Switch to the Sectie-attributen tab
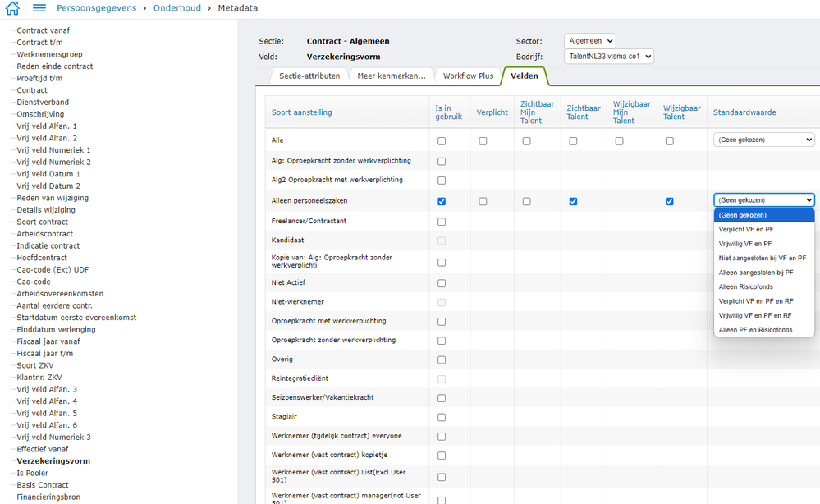Viewport: 820px width, 504px height. click(x=309, y=76)
